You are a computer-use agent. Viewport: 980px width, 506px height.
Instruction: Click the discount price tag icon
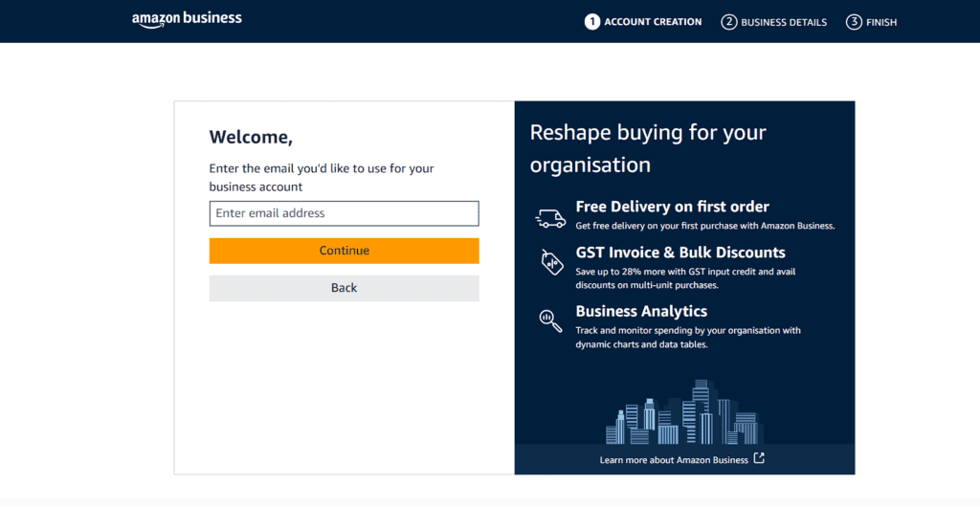pos(552,262)
